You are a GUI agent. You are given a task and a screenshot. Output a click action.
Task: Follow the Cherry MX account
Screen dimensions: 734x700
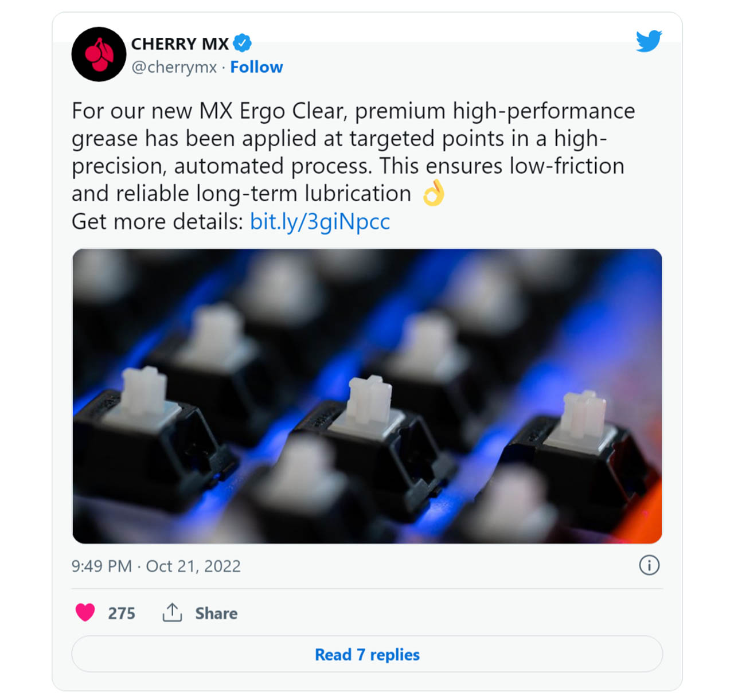pyautogui.click(x=256, y=67)
